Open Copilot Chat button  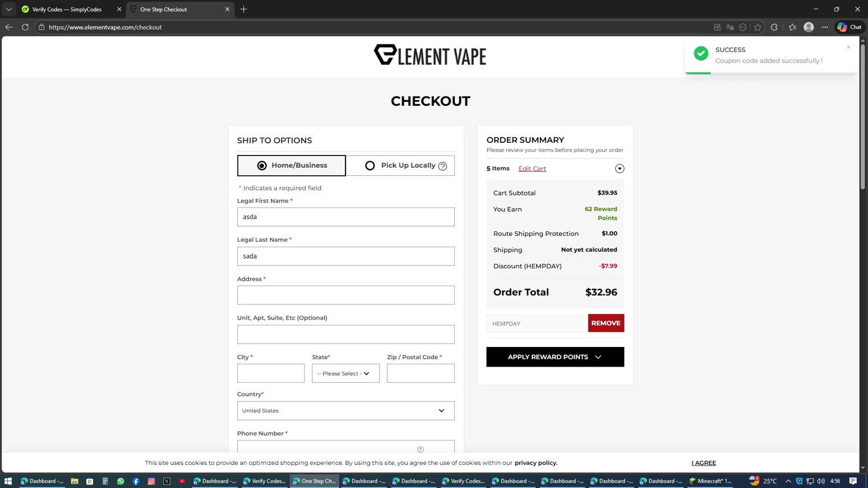849,27
